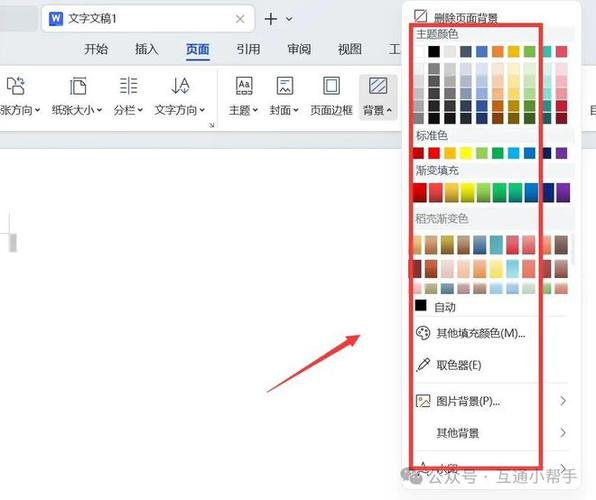
Task: Close the 文字文稿1 document tab
Action: [240, 19]
